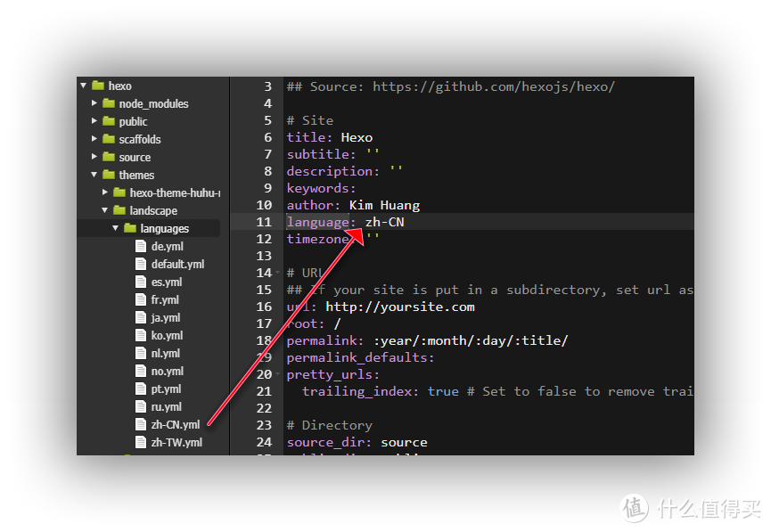Screen dimensions: 771x532
Task: Click the permalink :year/:month/:day/:title/ value
Action: tap(471, 340)
